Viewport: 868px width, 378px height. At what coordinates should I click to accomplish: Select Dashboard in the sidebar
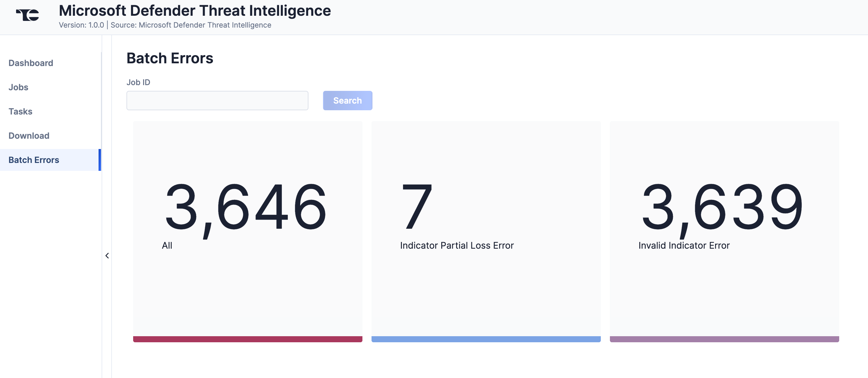coord(31,63)
